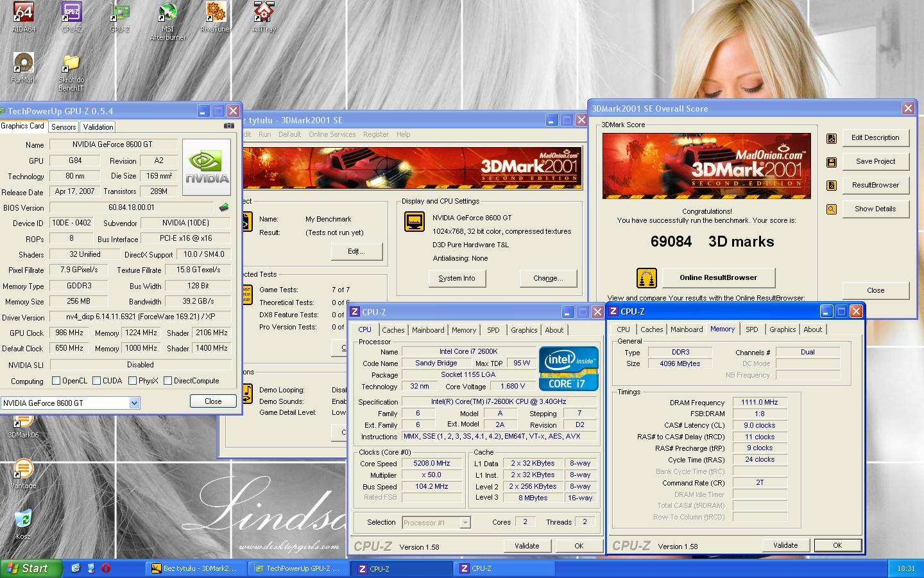Open the Online Services menu

332,134
